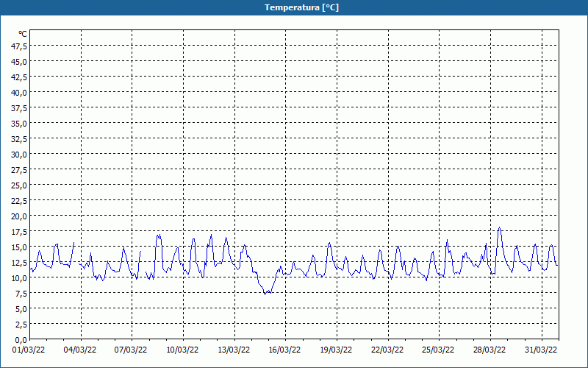The width and height of the screenshot is (588, 368).
Task: Select the 7,5 y-axis value
Action: pyautogui.click(x=21, y=294)
